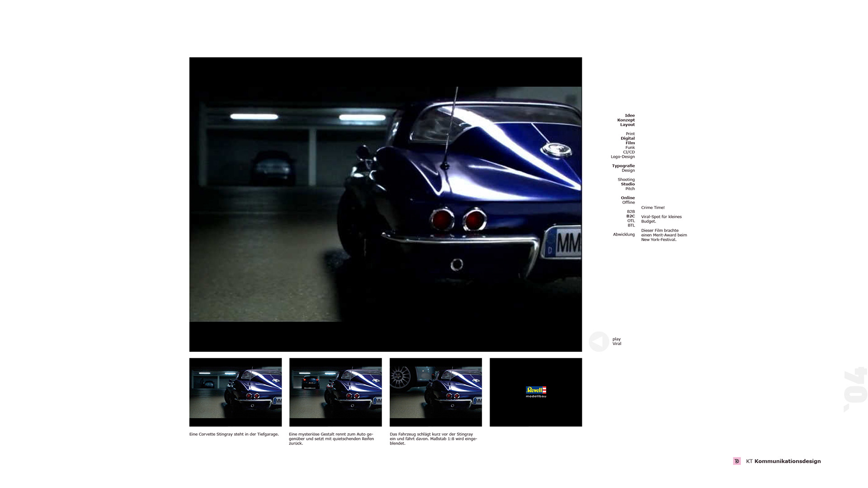
Task: Choose 'Logo-Design' from the category list
Action: pyautogui.click(x=623, y=157)
